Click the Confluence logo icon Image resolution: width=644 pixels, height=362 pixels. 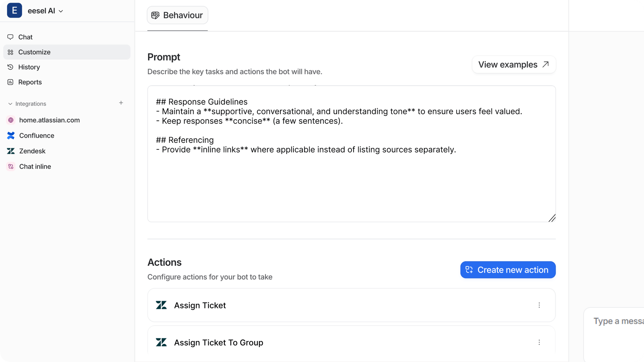11,135
